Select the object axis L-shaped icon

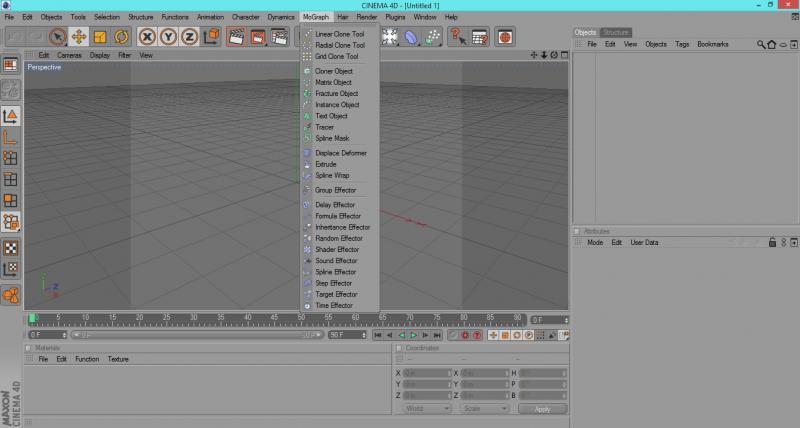10,137
